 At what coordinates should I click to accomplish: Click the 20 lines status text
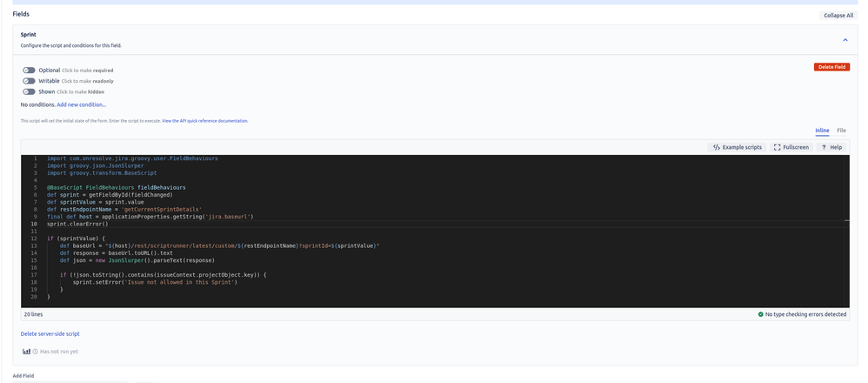pyautogui.click(x=33, y=314)
